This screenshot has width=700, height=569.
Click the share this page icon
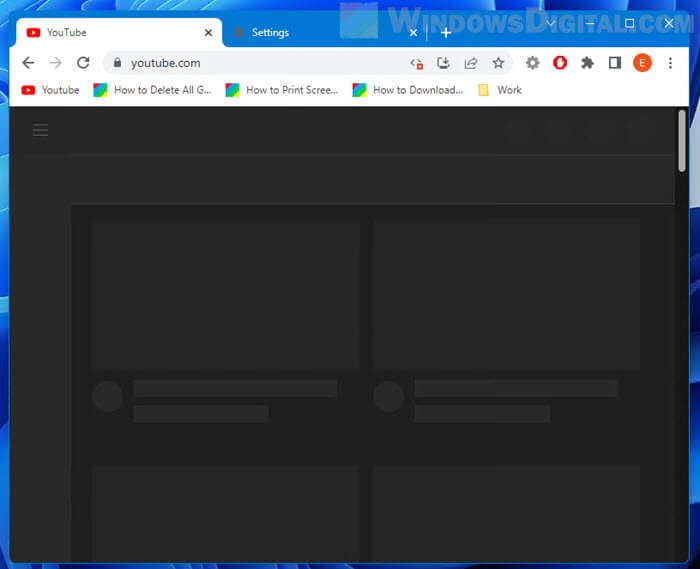coord(471,63)
